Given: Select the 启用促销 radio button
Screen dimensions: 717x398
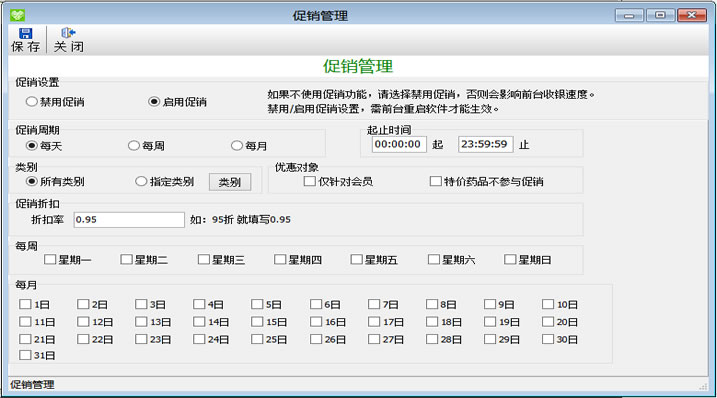Looking at the screenshot, I should point(154,102).
